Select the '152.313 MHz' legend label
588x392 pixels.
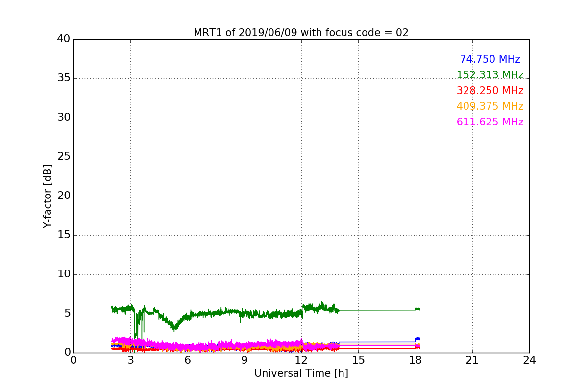click(490, 75)
